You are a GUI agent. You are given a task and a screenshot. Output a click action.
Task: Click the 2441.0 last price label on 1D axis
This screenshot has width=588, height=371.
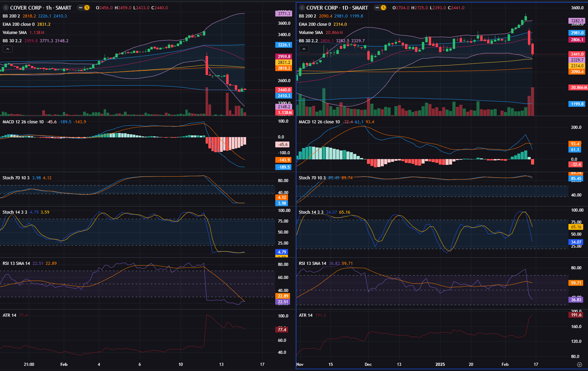tap(577, 54)
